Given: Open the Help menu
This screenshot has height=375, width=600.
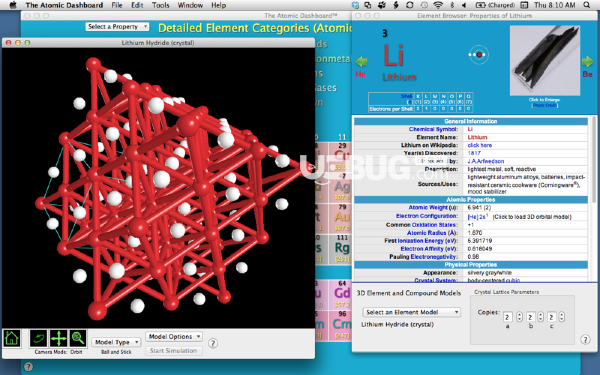Looking at the screenshot, I should point(218,5).
